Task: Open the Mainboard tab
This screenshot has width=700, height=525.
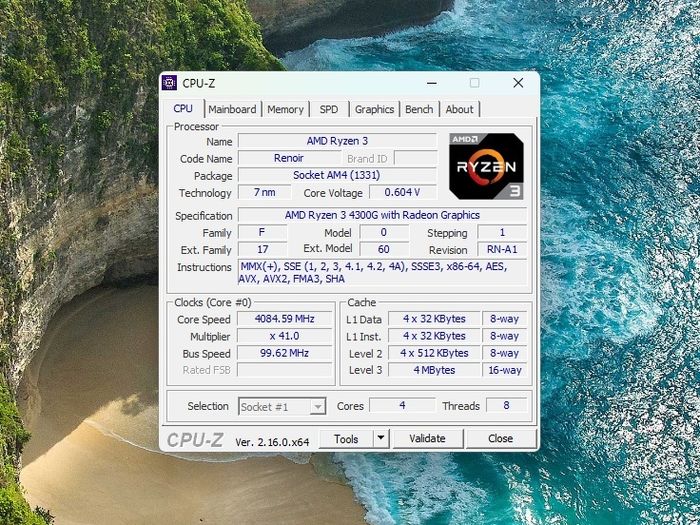Action: coord(232,109)
